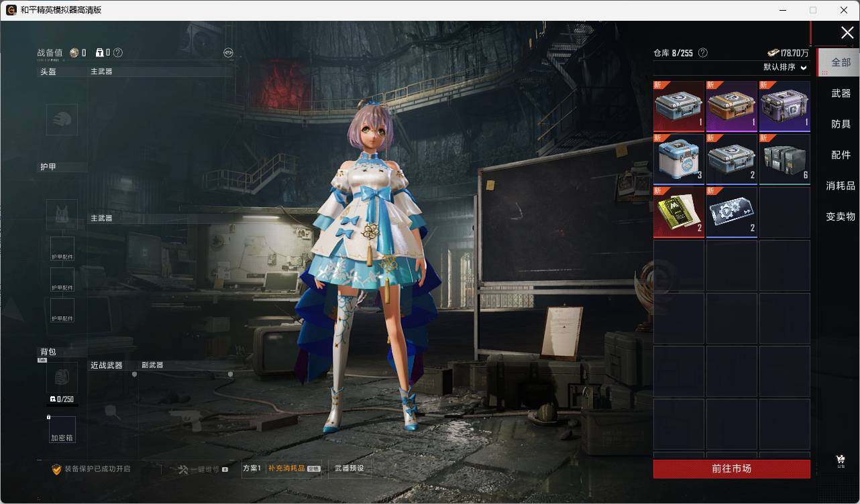Screen dimensions: 860x504
Task: Close the warehouse panel with the X
Action: coord(847,33)
